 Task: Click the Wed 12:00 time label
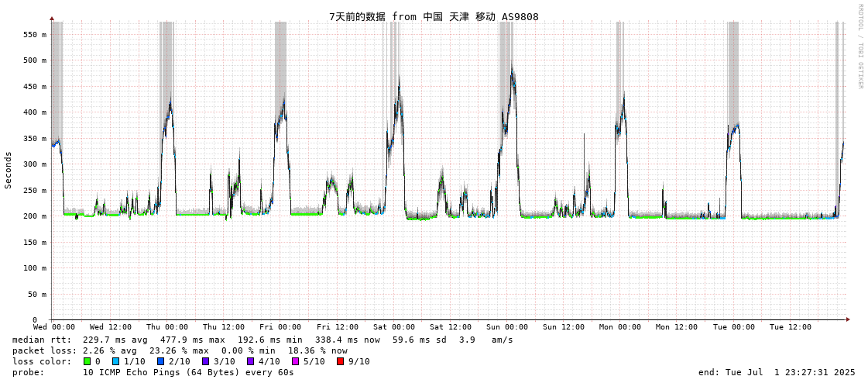110,327
